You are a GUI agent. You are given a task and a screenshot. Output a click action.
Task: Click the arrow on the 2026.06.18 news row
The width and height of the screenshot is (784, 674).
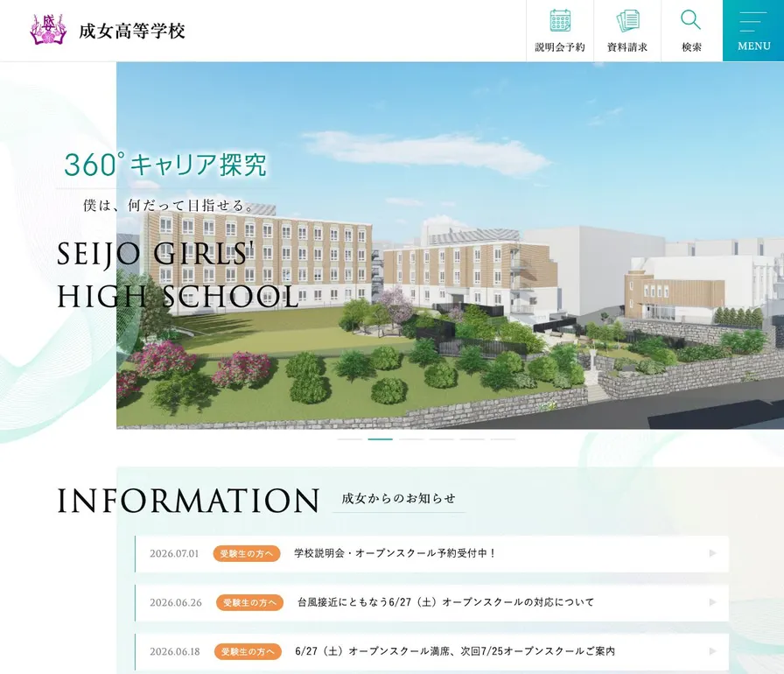[x=712, y=651]
